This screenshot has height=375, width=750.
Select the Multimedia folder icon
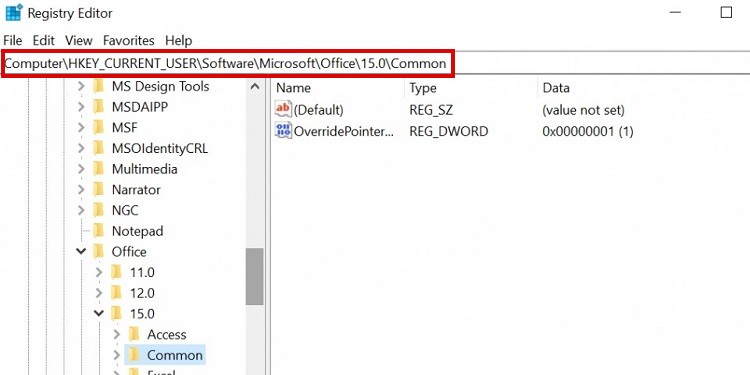click(x=99, y=169)
